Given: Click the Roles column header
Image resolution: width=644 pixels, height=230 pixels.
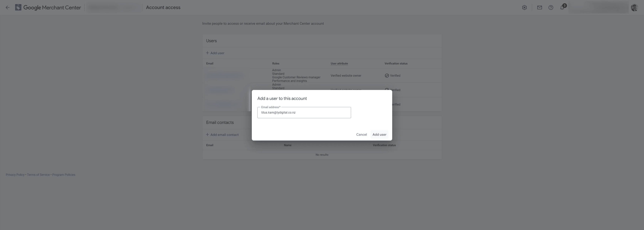Looking at the screenshot, I should coord(276,63).
